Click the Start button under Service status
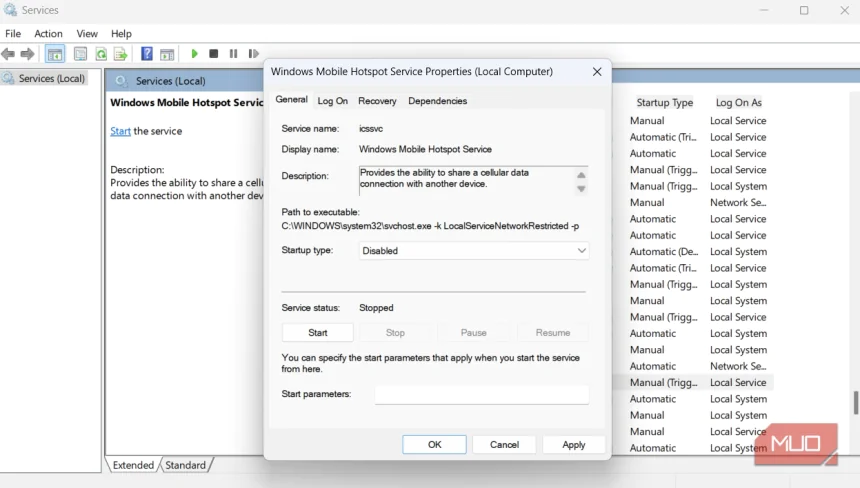 tap(318, 333)
